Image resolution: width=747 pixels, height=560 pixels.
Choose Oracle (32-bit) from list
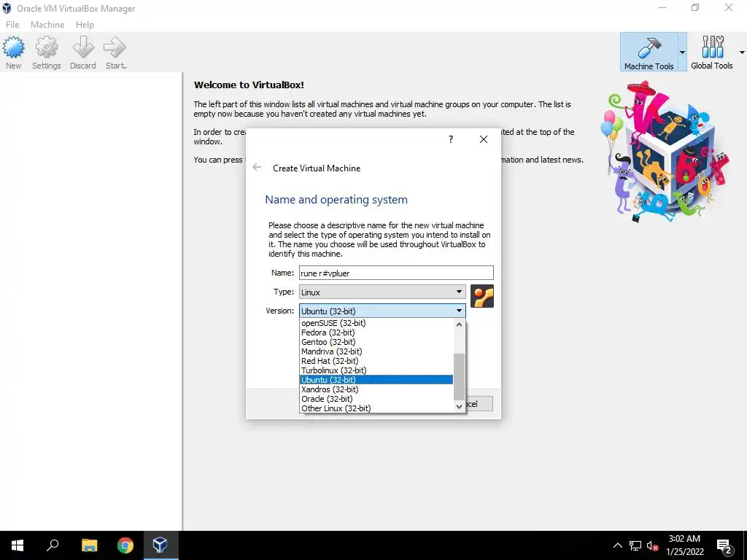click(x=376, y=399)
